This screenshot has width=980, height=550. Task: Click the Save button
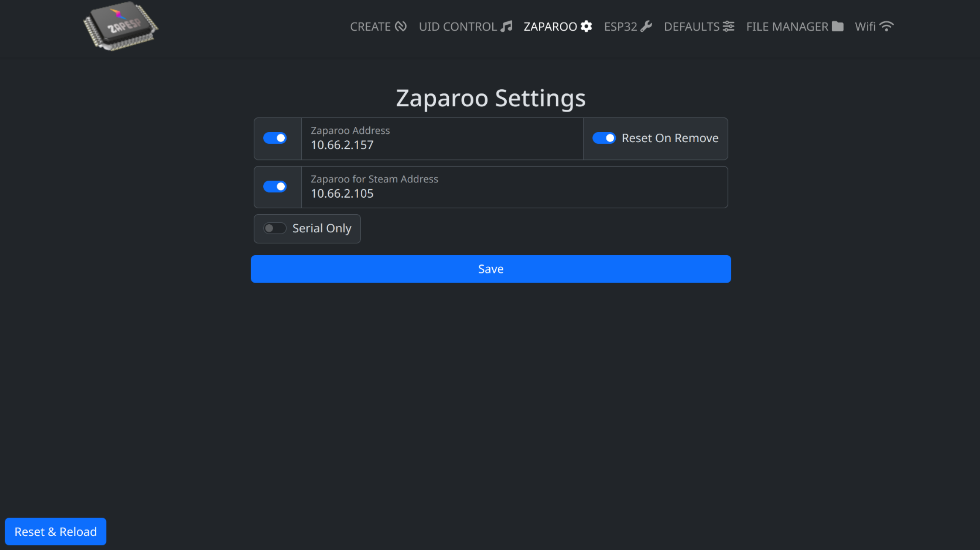(490, 269)
